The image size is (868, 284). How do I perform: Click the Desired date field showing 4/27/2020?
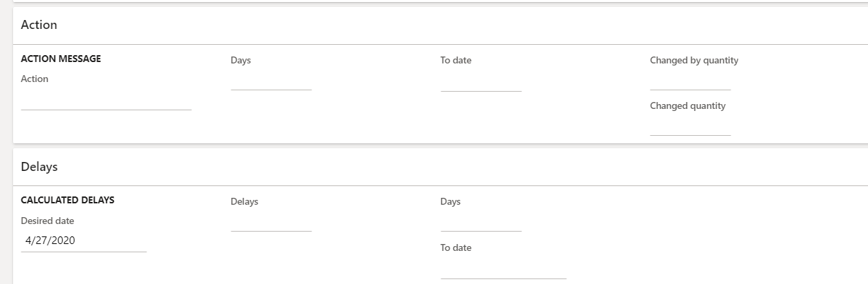83,241
